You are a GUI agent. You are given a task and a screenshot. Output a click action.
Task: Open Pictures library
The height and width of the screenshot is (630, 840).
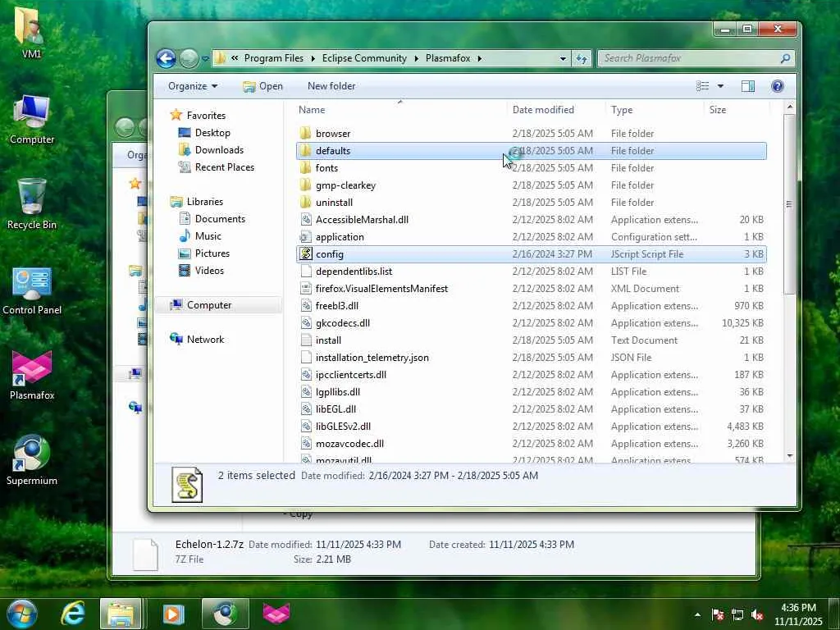tap(212, 253)
